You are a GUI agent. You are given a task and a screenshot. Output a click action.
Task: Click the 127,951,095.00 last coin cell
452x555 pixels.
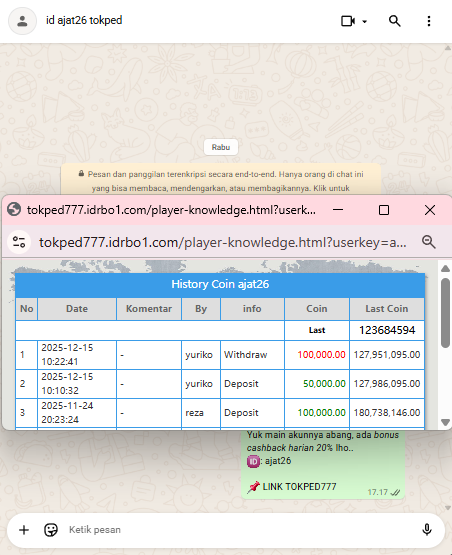tap(387, 355)
